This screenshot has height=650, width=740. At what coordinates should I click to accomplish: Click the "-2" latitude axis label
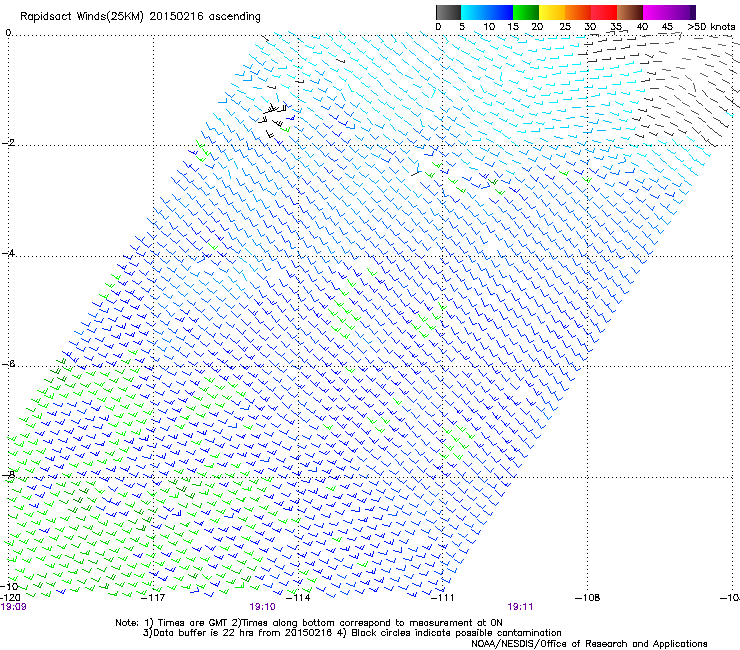(8, 143)
